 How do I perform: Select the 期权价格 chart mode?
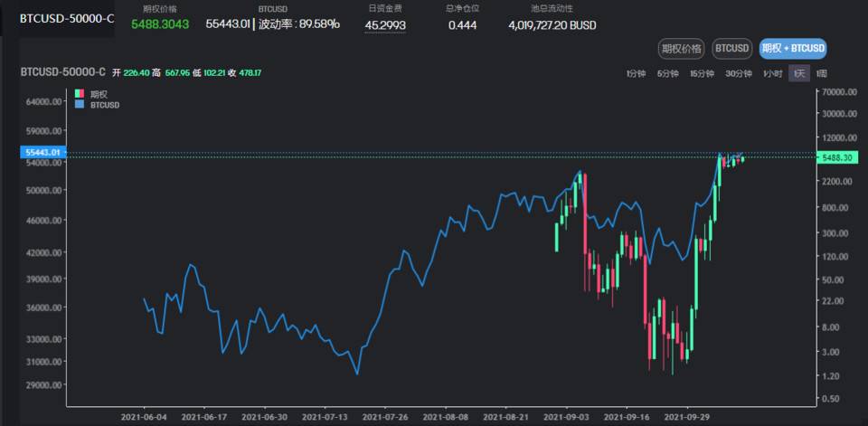[x=681, y=49]
